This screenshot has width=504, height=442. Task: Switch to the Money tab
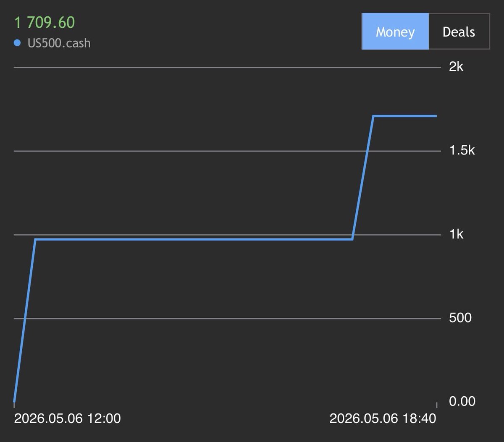pos(395,32)
